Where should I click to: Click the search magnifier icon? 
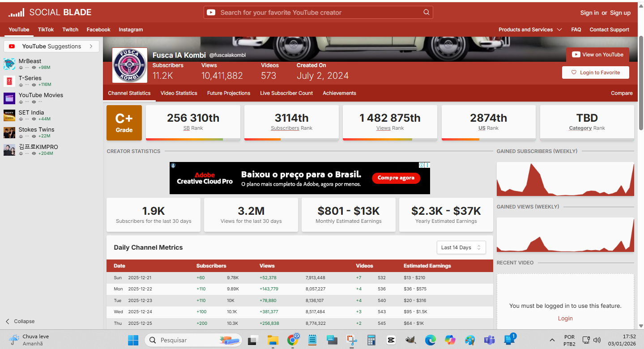[x=426, y=13]
